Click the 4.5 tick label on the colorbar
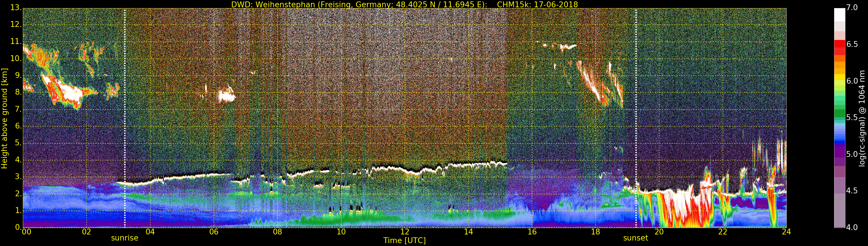 click(852, 191)
